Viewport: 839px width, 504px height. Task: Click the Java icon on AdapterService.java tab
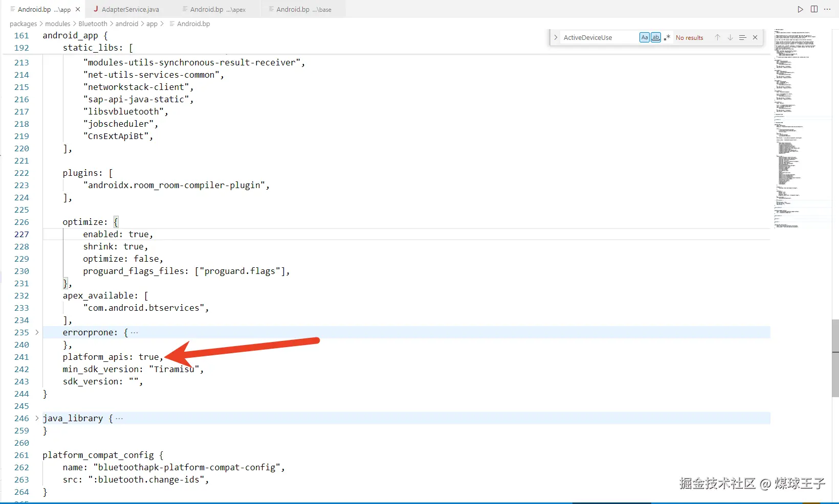(x=96, y=9)
